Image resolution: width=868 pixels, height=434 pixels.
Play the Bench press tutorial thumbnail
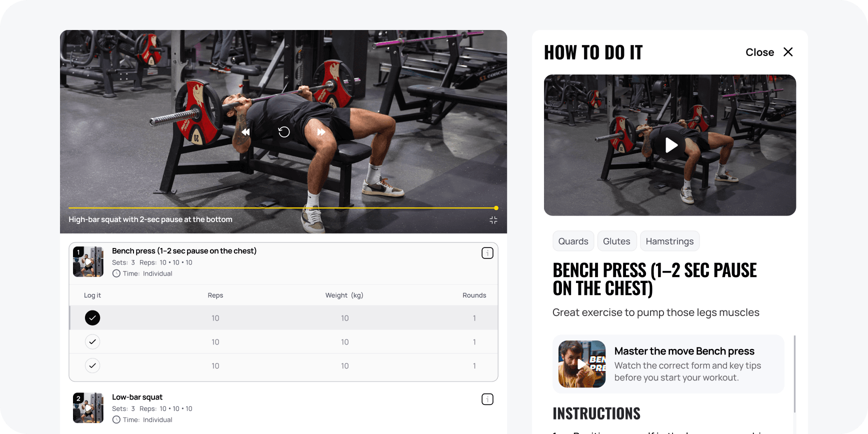pos(582,364)
